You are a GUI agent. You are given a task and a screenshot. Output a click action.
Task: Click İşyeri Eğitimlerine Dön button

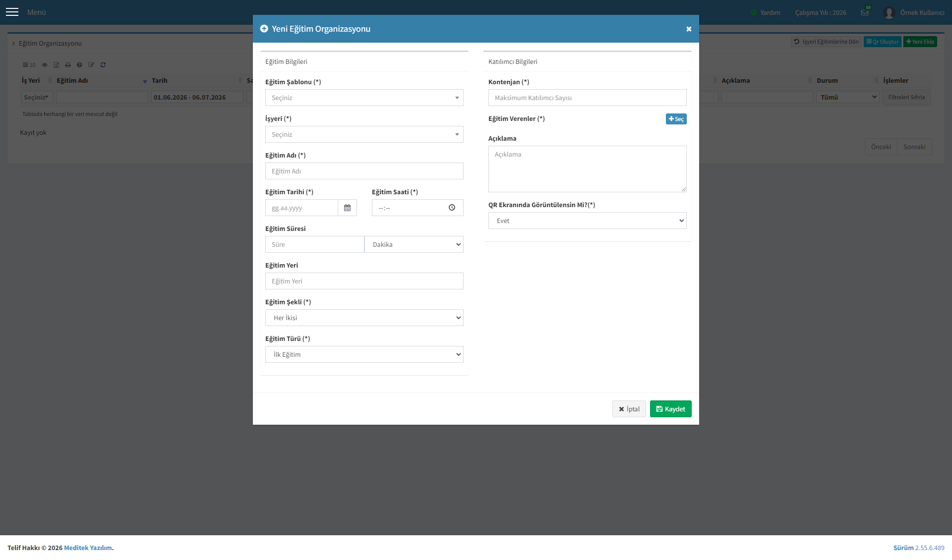826,42
